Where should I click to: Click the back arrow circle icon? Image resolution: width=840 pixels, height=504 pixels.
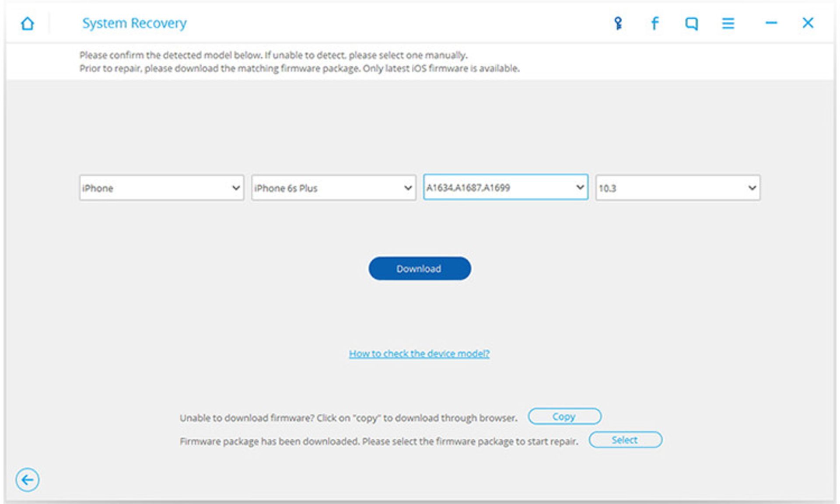click(27, 480)
